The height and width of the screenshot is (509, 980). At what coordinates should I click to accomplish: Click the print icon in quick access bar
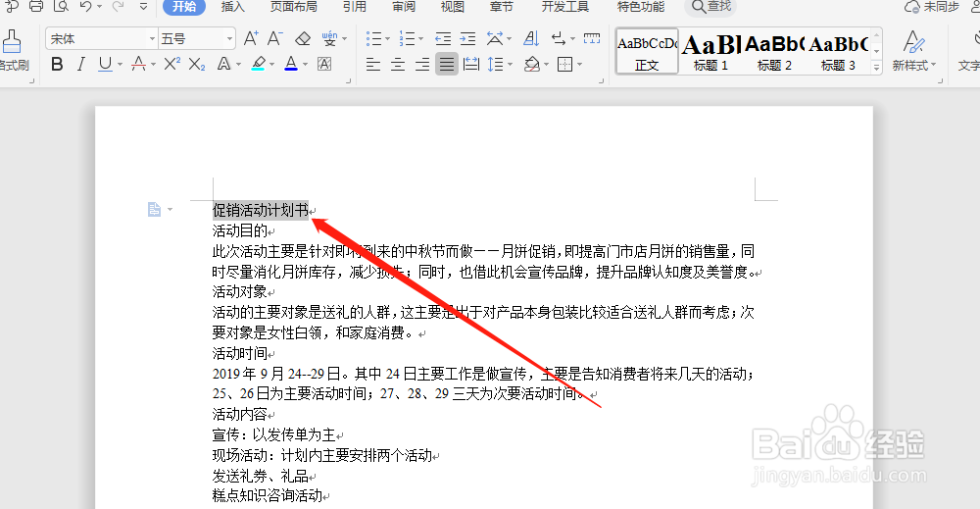[x=36, y=7]
